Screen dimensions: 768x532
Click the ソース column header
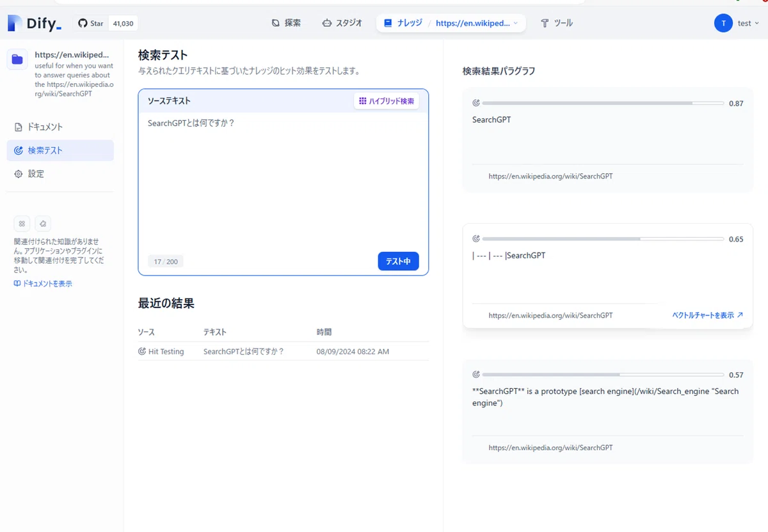pos(147,332)
